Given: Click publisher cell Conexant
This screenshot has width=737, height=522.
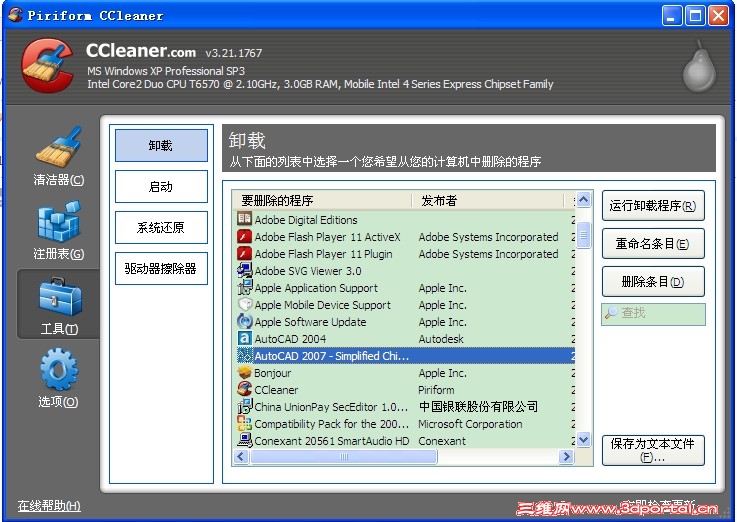Looking at the screenshot, I should point(442,440).
